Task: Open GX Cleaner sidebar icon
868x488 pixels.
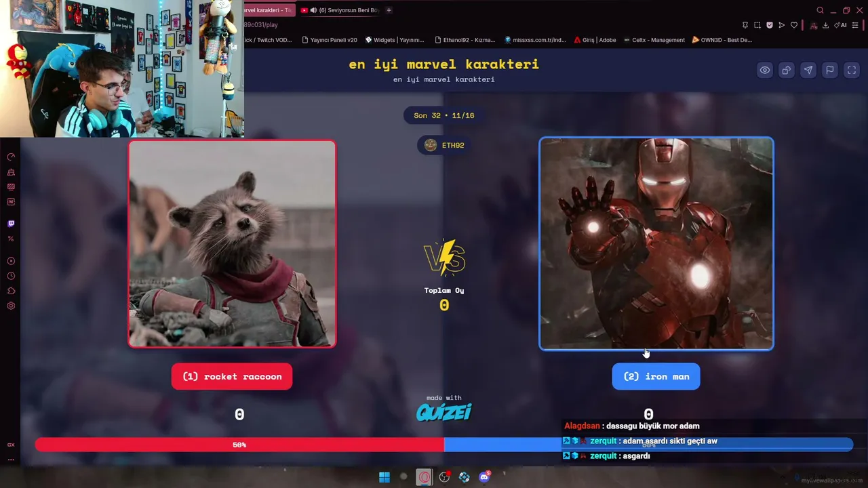Action: [11, 172]
